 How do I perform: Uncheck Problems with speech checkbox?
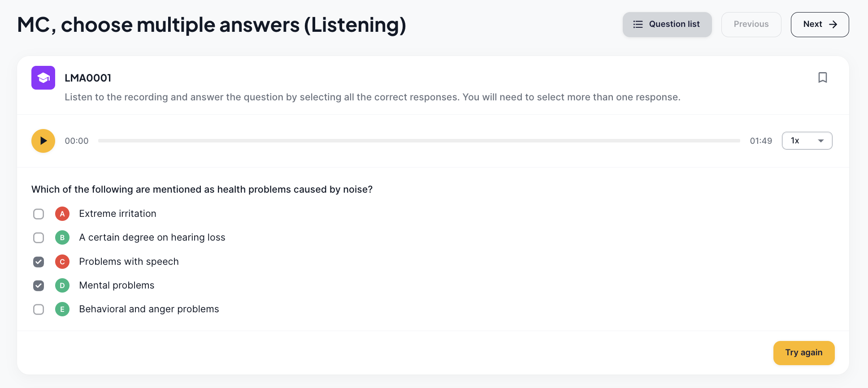[x=39, y=262]
